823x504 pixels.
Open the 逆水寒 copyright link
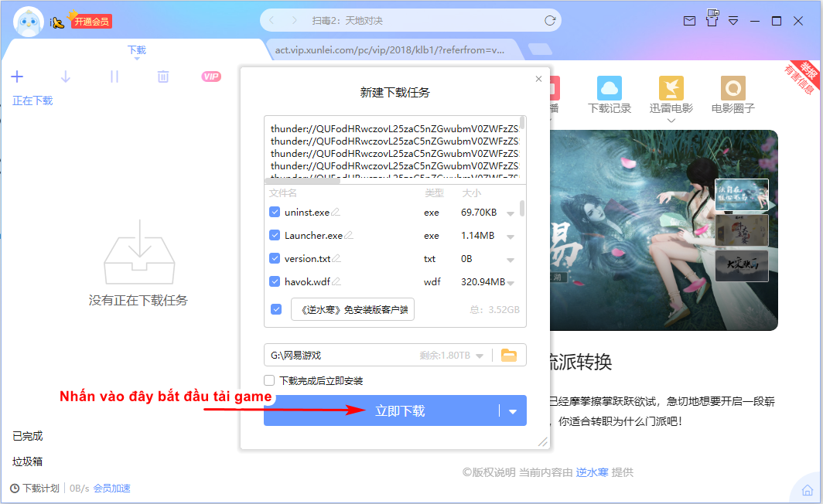(x=592, y=472)
